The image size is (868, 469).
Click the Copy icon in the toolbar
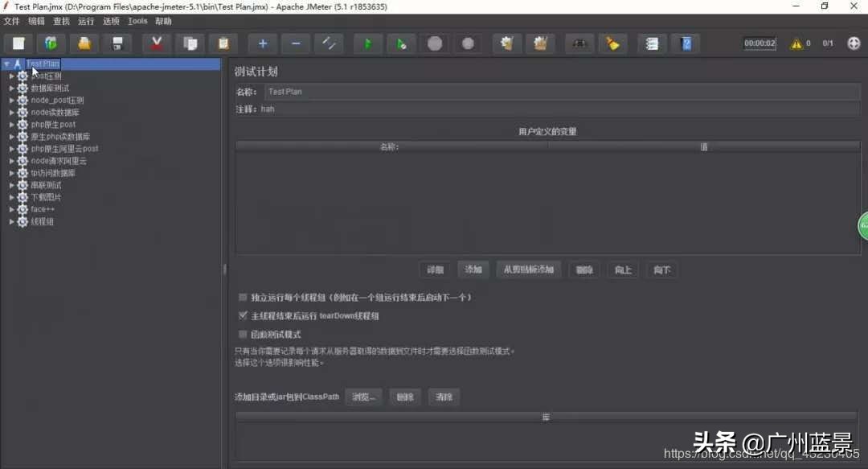click(x=190, y=43)
